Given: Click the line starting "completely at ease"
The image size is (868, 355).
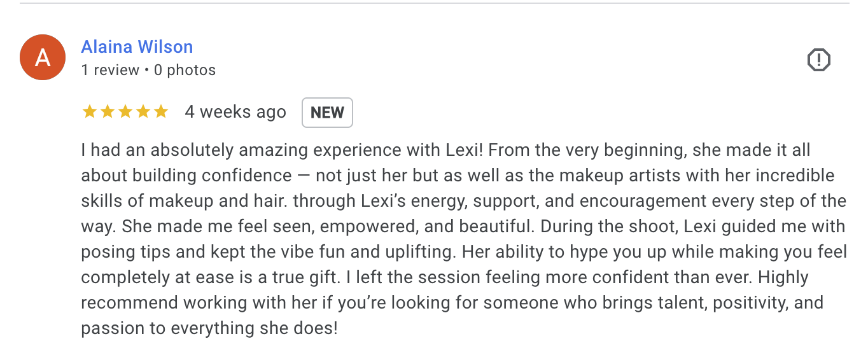Looking at the screenshot, I should [445, 277].
